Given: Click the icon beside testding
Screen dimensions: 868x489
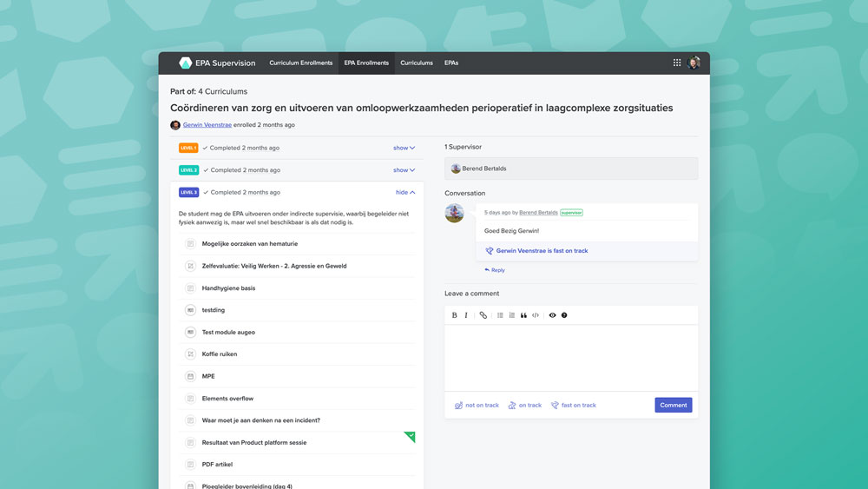Looking at the screenshot, I should (x=190, y=310).
